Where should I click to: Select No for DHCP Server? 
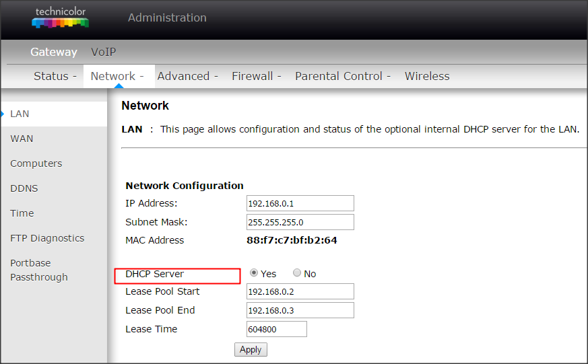click(x=297, y=273)
